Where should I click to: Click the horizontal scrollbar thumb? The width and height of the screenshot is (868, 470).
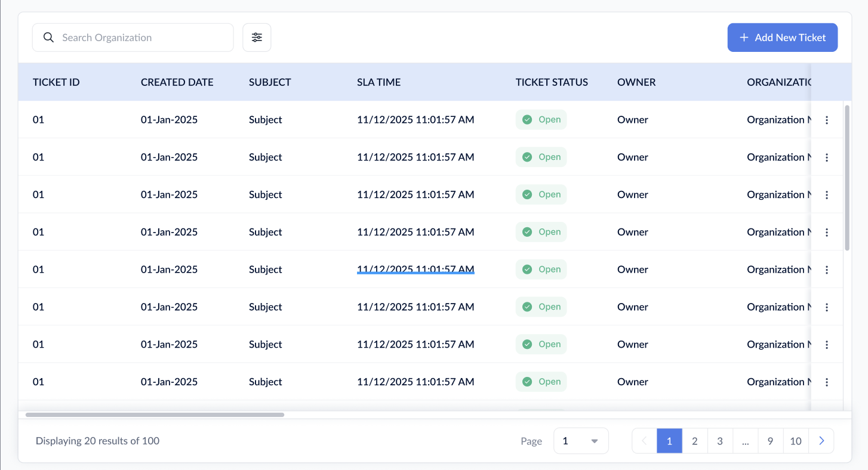[x=155, y=415]
